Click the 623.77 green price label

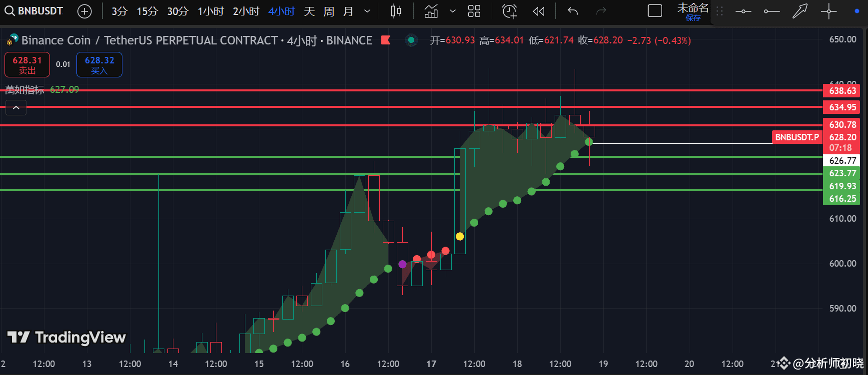point(843,173)
